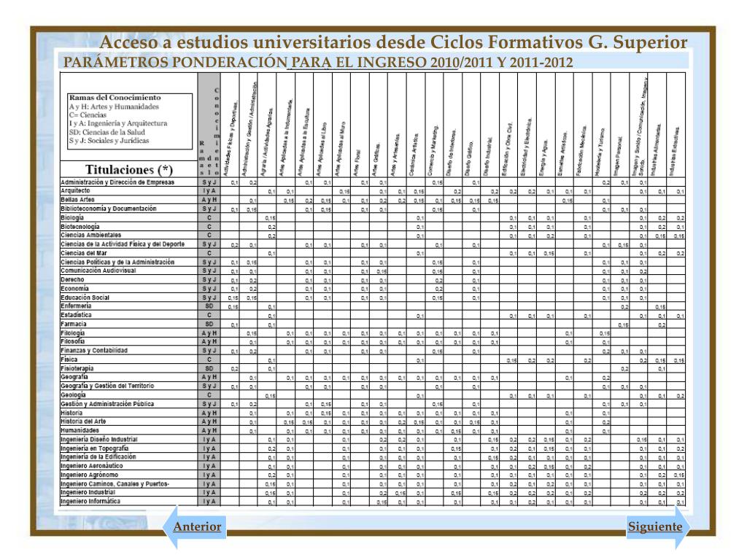
Task: Click the Geología row name
Action: [x=73, y=395]
